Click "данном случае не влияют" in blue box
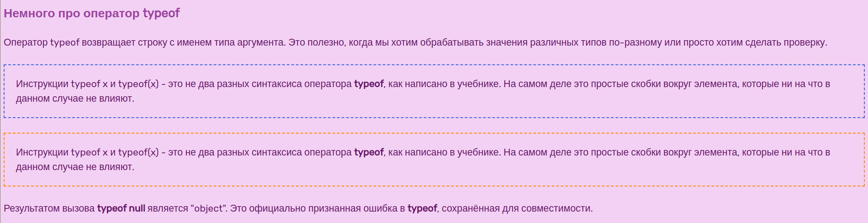 74,99
